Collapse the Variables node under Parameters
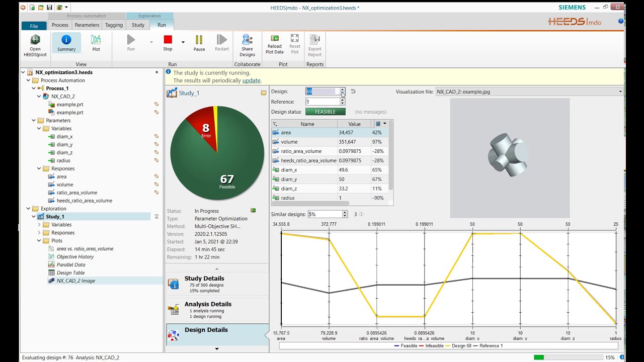The width and height of the screenshot is (644, 362). (39, 128)
